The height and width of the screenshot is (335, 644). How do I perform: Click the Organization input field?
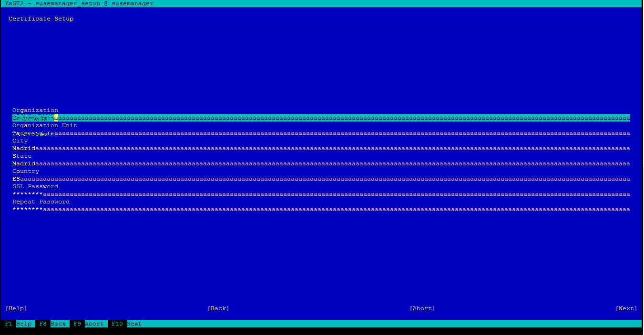321,118
